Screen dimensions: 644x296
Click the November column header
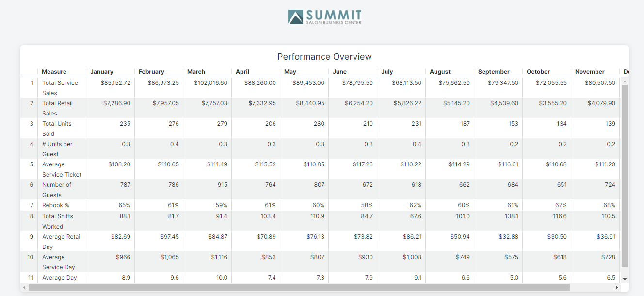pos(590,72)
